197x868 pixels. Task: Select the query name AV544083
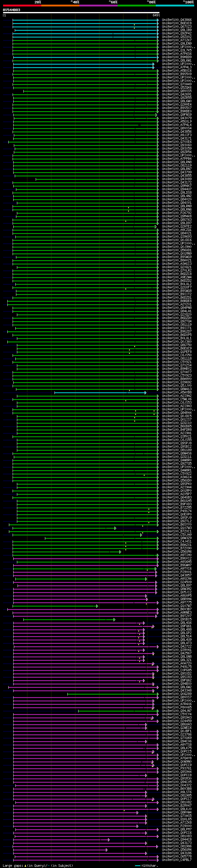pyautogui.click(x=11, y=10)
